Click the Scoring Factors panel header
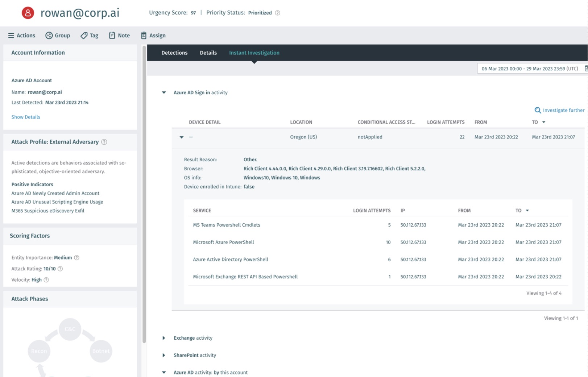This screenshot has height=377, width=588. (70, 236)
